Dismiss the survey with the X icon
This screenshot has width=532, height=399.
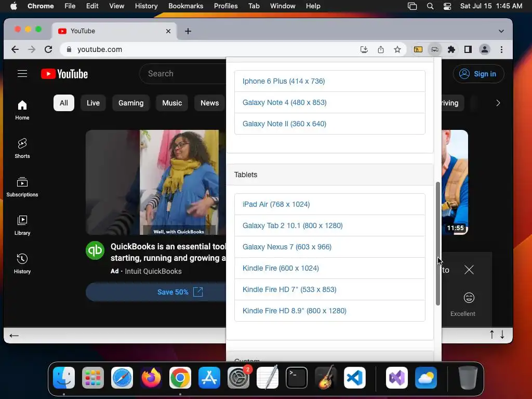469,270
